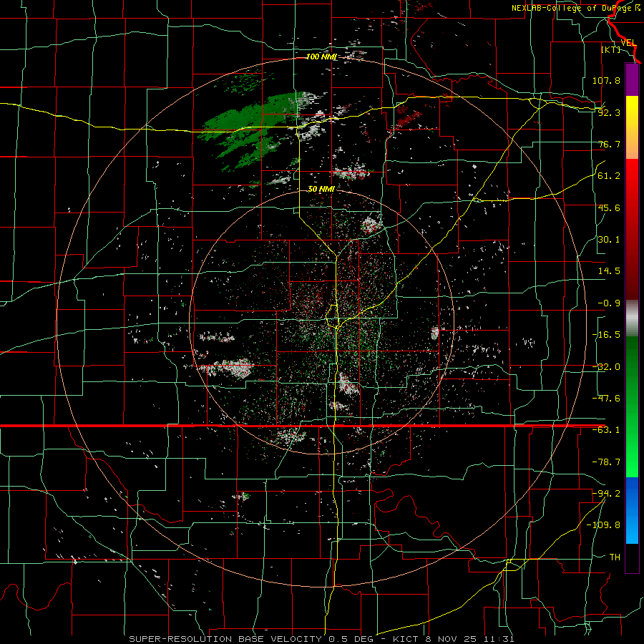The image size is (644, 644).
Task: Click the 61.2 velocity scale value
Action: point(609,176)
